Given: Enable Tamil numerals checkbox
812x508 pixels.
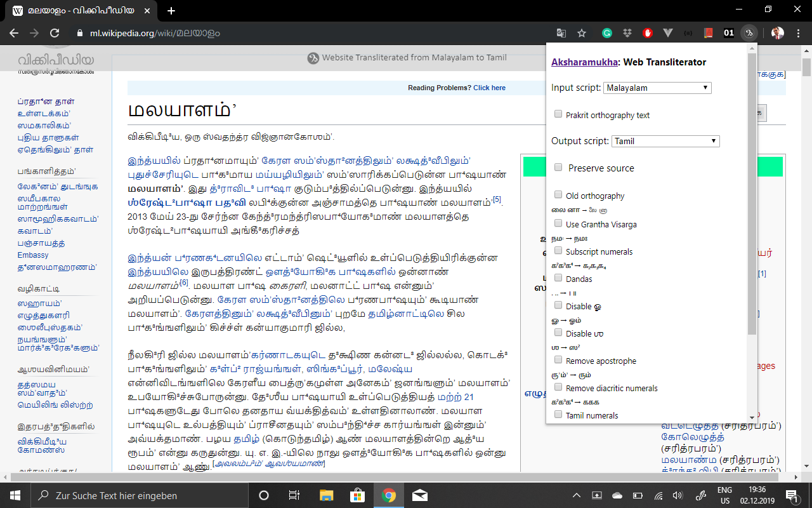Looking at the screenshot, I should click(x=558, y=415).
